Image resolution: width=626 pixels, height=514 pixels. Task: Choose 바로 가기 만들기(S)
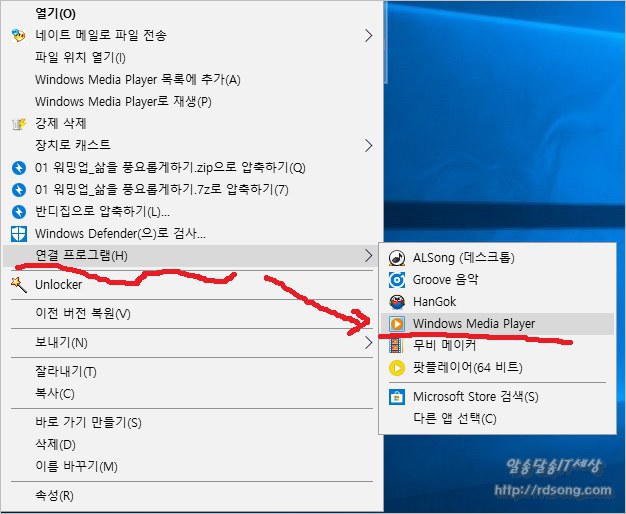tap(192, 423)
